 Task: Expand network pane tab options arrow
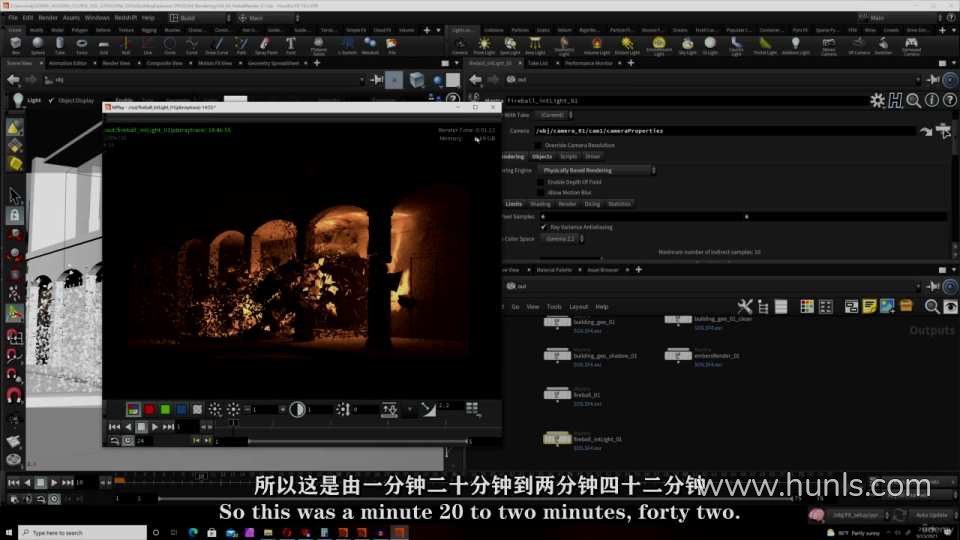tap(953, 269)
